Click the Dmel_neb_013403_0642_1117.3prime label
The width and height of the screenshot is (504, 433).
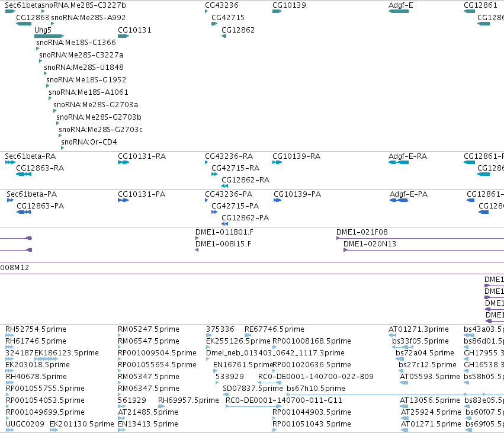coord(275,353)
